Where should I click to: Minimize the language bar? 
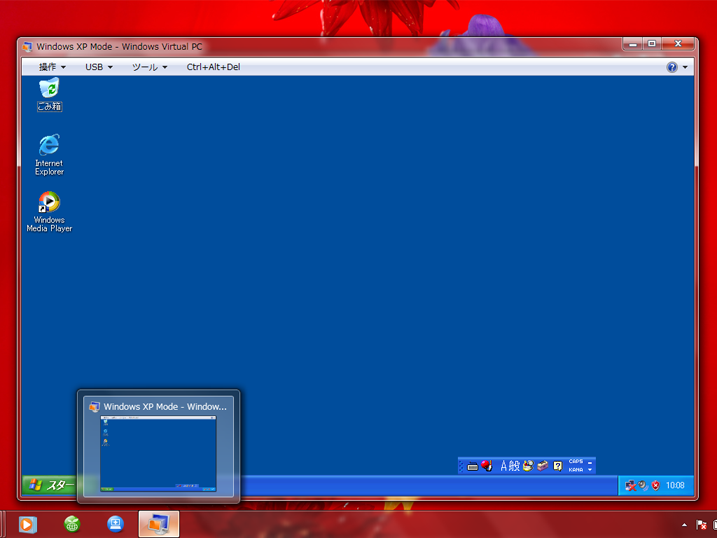point(590,463)
